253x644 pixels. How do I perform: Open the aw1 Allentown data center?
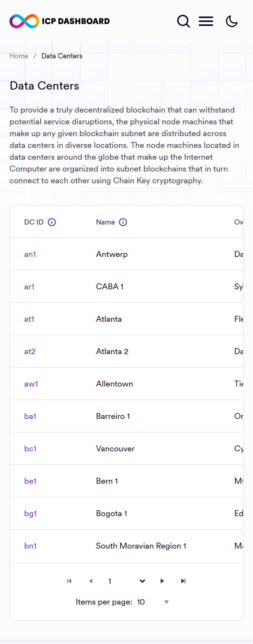(31, 384)
